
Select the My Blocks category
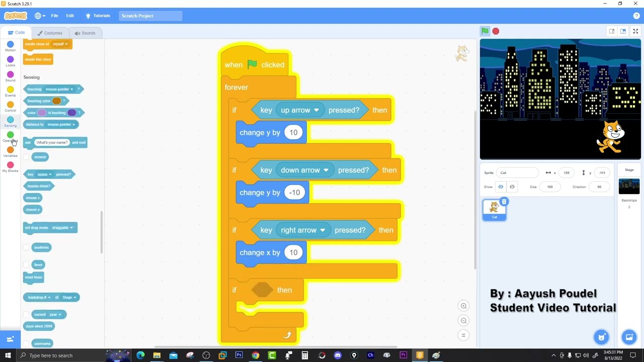(10, 167)
